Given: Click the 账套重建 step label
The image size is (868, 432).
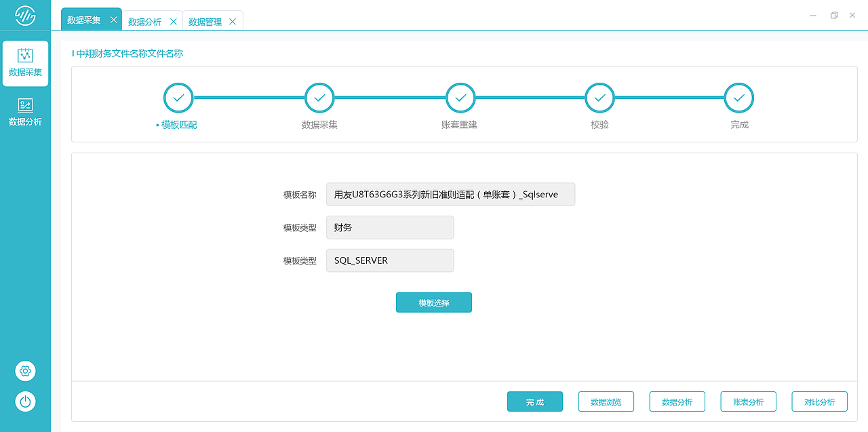Looking at the screenshot, I should [x=459, y=125].
